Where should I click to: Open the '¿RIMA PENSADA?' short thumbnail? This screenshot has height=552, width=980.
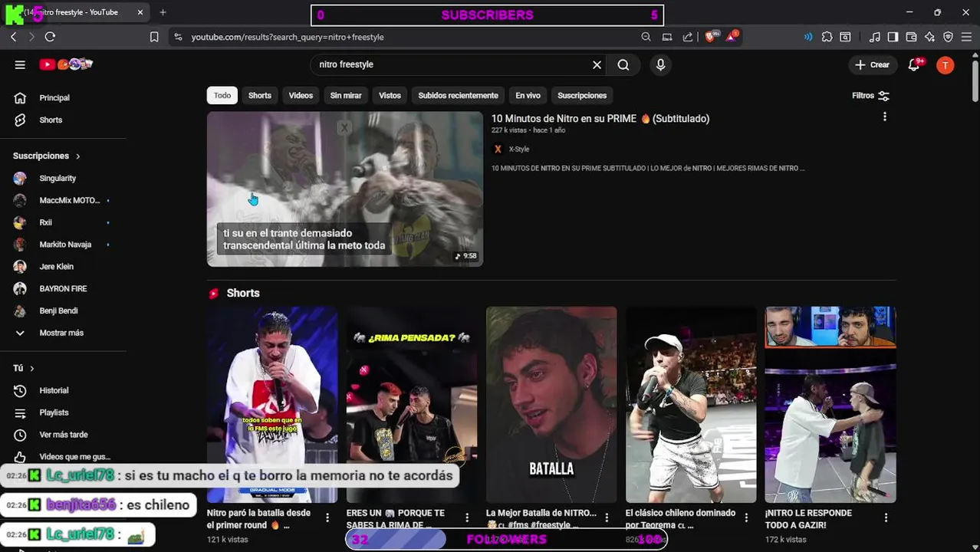(412, 405)
